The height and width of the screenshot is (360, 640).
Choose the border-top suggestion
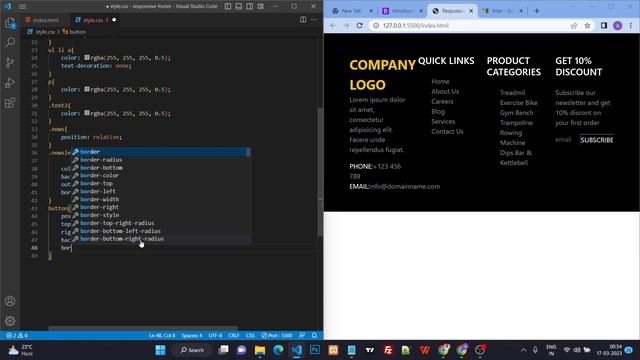pyautogui.click(x=161, y=184)
